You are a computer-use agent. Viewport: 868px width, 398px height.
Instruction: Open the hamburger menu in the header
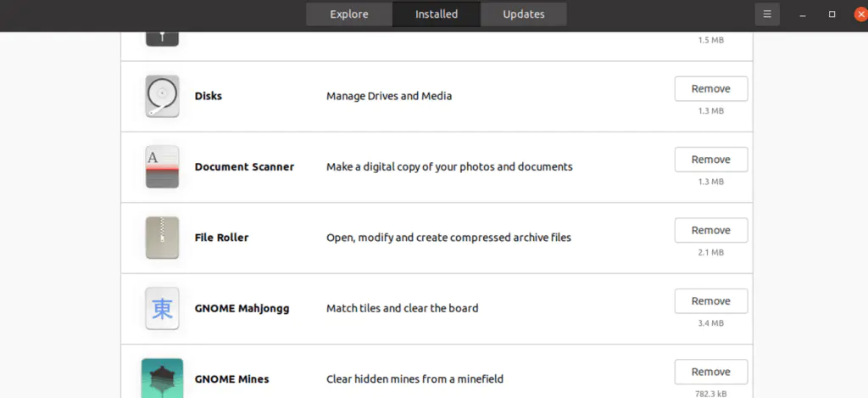click(x=766, y=14)
